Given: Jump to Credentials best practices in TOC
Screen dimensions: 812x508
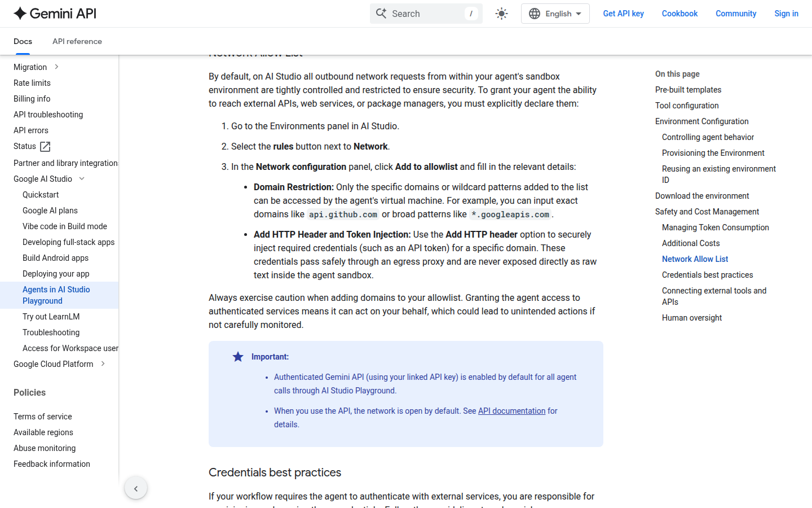Looking at the screenshot, I should (707, 275).
